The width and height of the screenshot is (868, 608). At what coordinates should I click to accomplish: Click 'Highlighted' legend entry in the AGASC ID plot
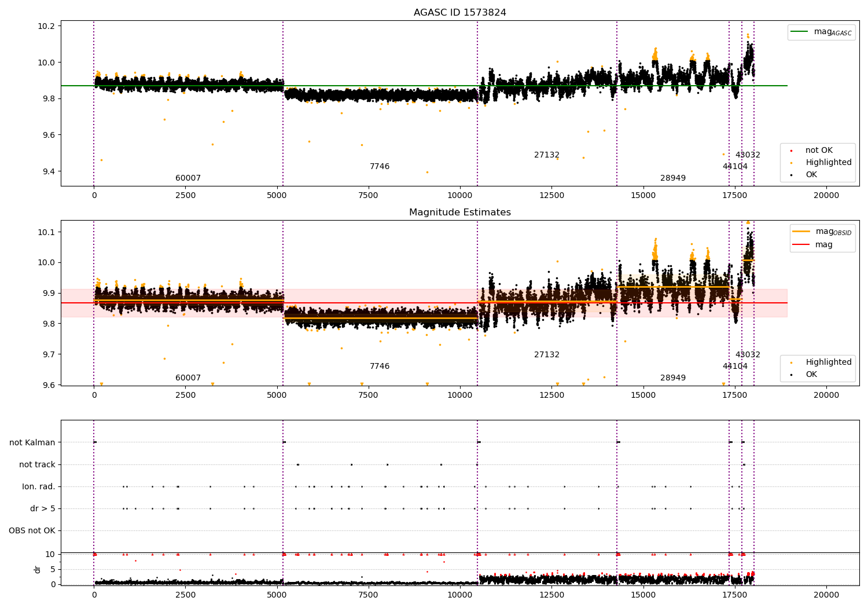pyautogui.click(x=821, y=163)
